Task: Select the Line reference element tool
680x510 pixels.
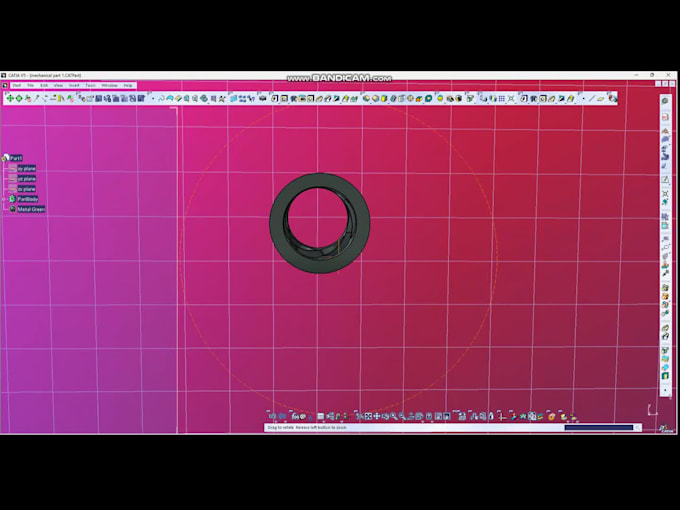Action: pyautogui.click(x=592, y=99)
